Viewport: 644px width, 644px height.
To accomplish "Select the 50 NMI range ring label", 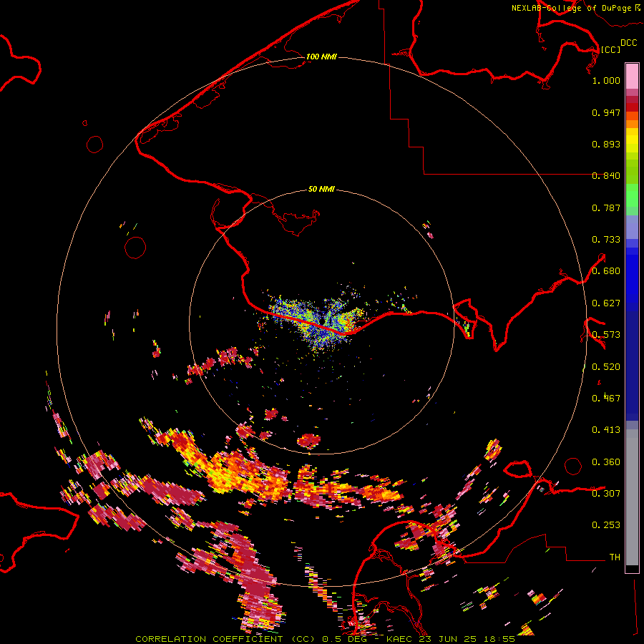I will pyautogui.click(x=321, y=190).
